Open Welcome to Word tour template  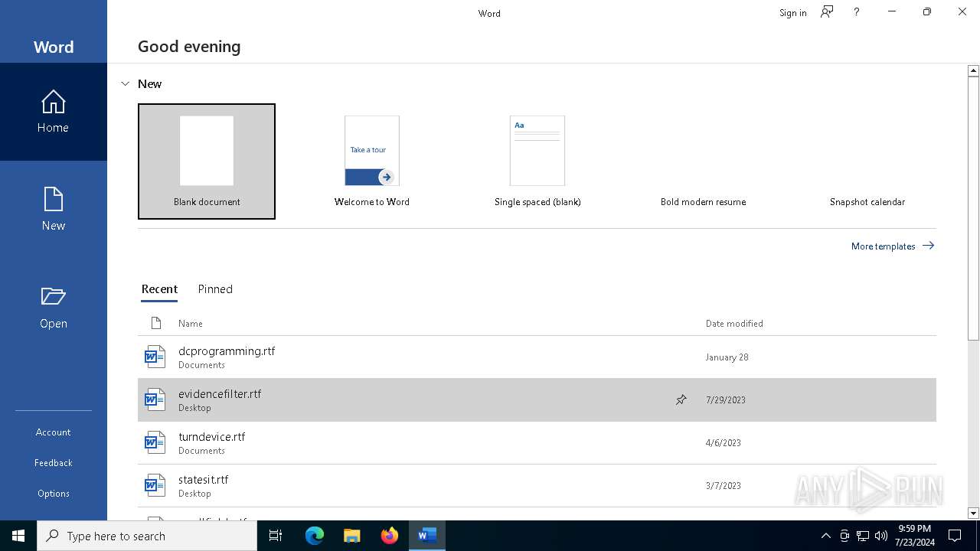(x=372, y=161)
